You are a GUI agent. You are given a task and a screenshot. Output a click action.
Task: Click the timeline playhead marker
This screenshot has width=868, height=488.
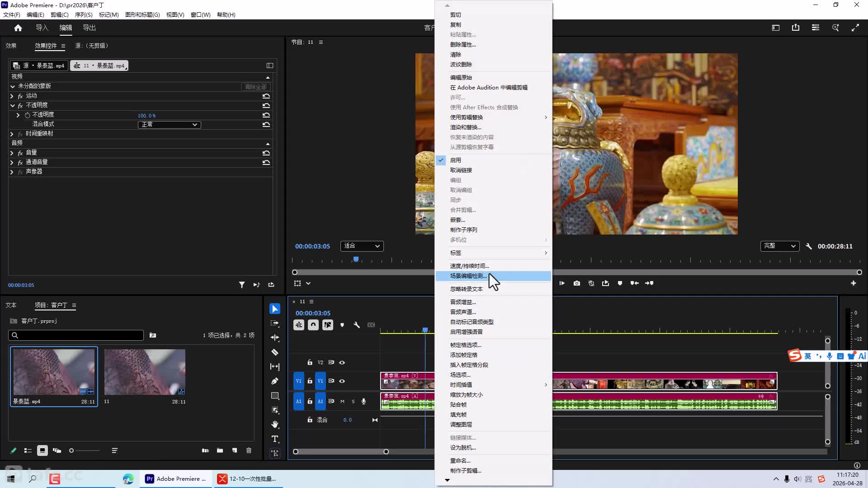click(425, 330)
